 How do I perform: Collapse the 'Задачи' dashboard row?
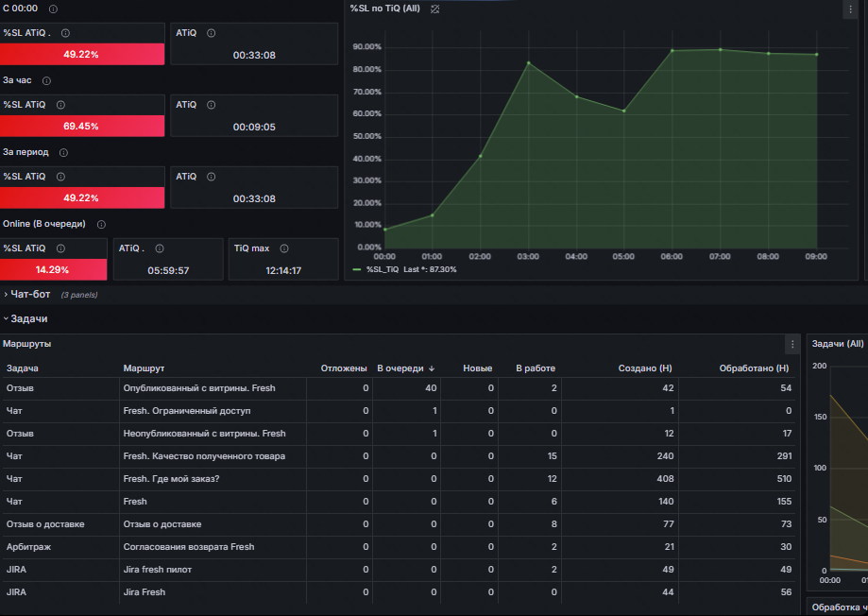click(x=28, y=319)
